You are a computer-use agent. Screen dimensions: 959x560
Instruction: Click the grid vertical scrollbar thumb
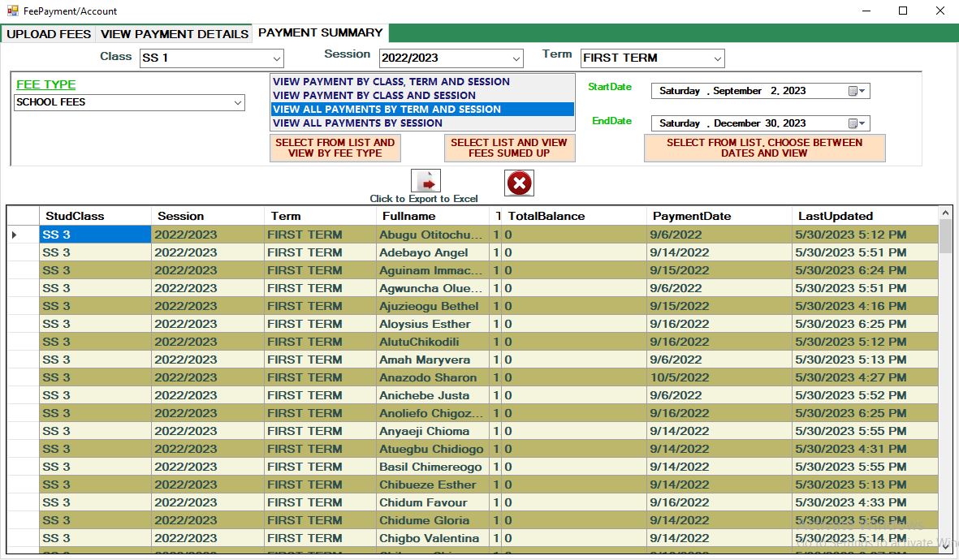click(945, 237)
